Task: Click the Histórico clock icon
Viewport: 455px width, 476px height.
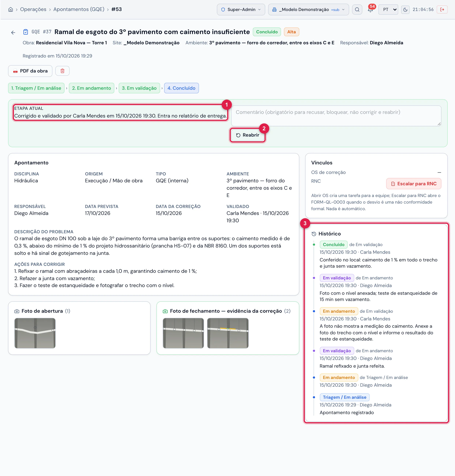Action: (x=314, y=234)
